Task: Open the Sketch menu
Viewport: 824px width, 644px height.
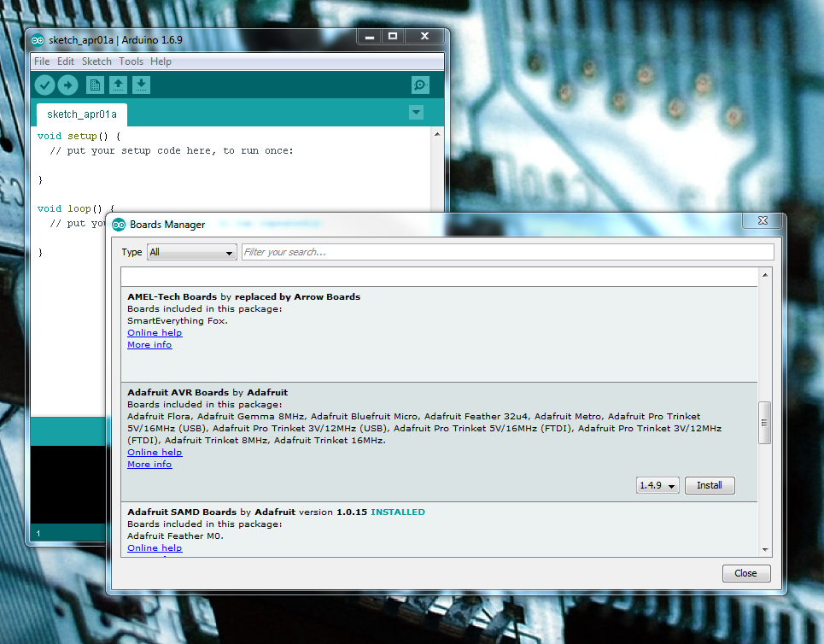Action: [96, 61]
